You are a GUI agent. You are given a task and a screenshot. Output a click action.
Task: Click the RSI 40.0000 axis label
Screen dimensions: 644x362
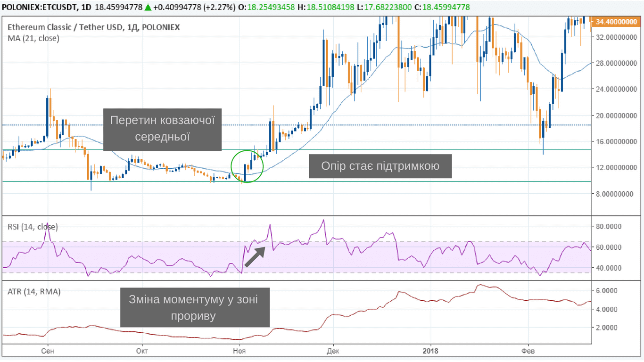click(x=608, y=268)
